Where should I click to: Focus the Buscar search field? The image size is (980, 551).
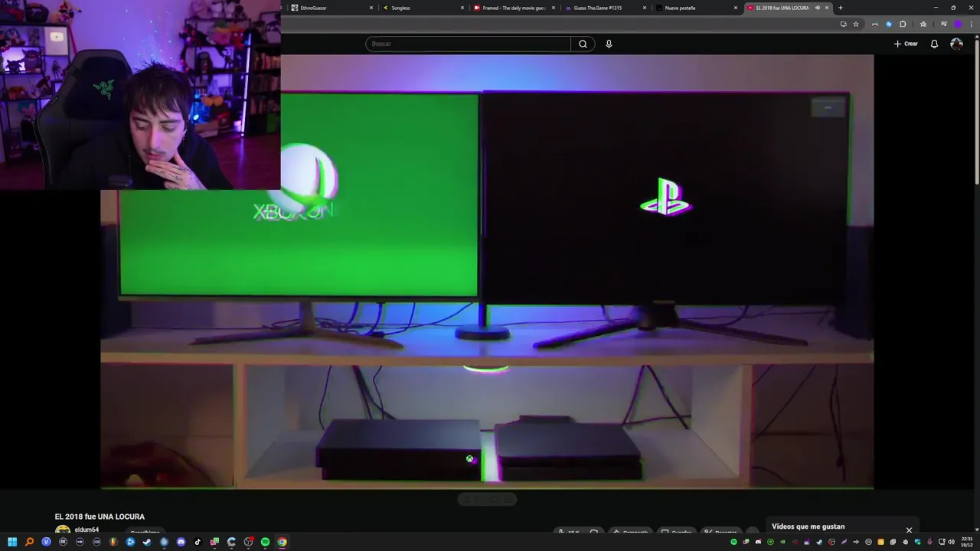click(x=468, y=44)
